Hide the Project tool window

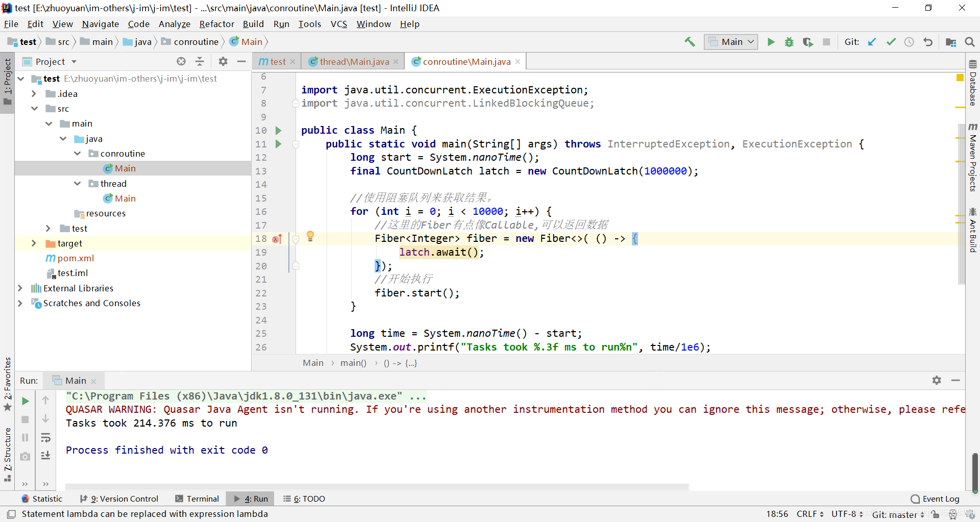(241, 61)
